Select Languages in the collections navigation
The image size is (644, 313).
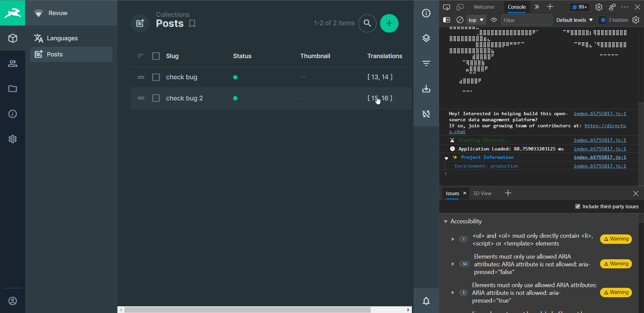[x=71, y=38]
